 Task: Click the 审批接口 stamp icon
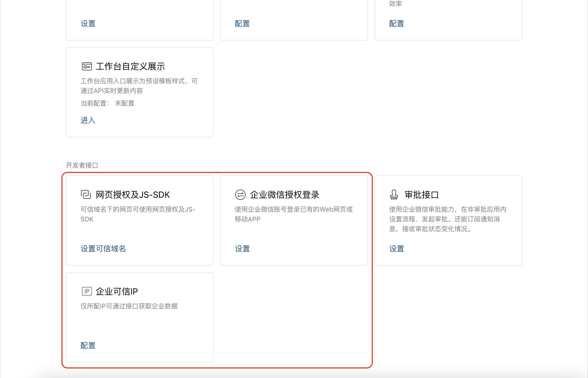click(x=394, y=194)
